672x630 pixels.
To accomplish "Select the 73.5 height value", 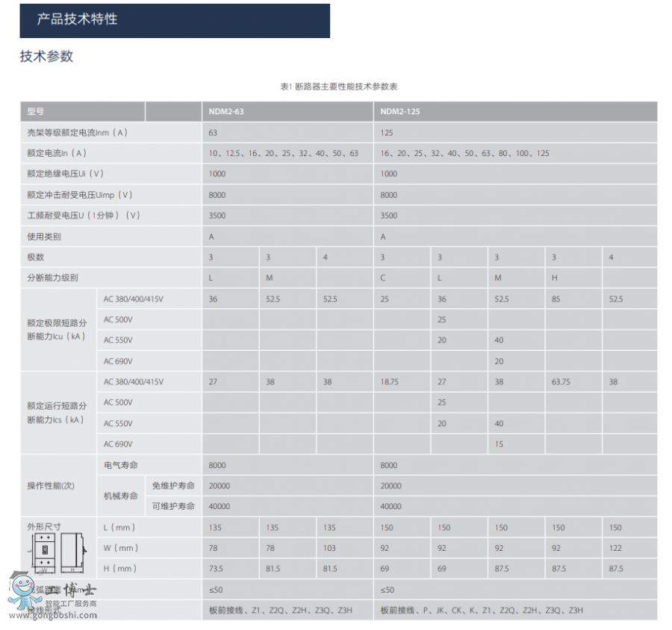I will click(x=216, y=568).
